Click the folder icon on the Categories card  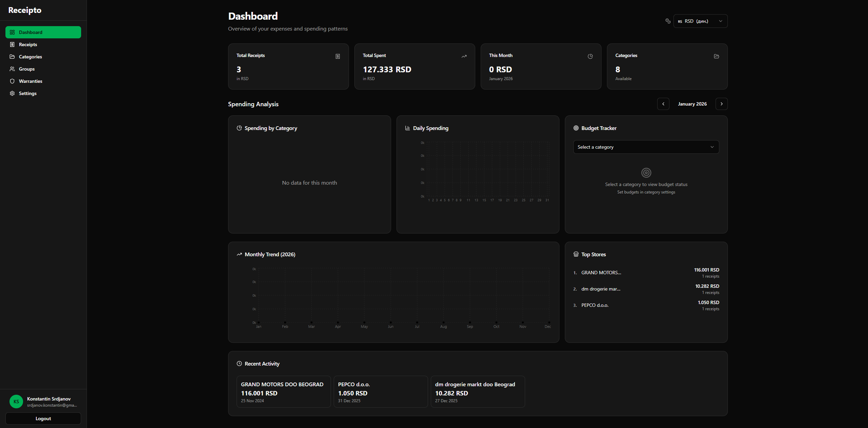point(716,56)
